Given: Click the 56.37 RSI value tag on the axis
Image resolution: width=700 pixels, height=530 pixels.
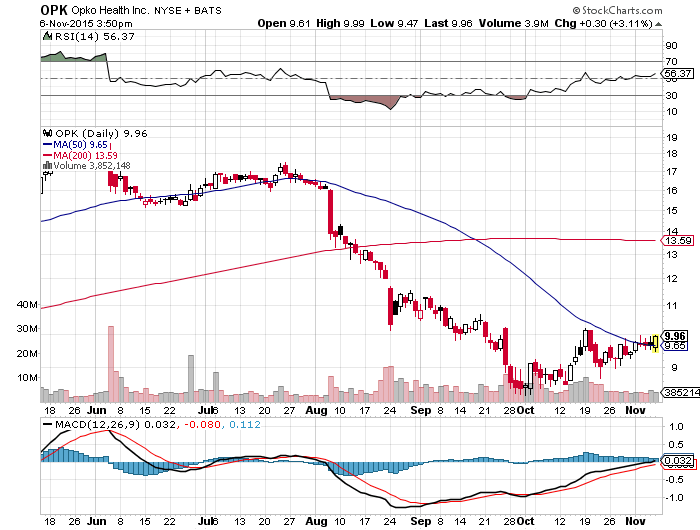Looking at the screenshot, I should (x=678, y=73).
